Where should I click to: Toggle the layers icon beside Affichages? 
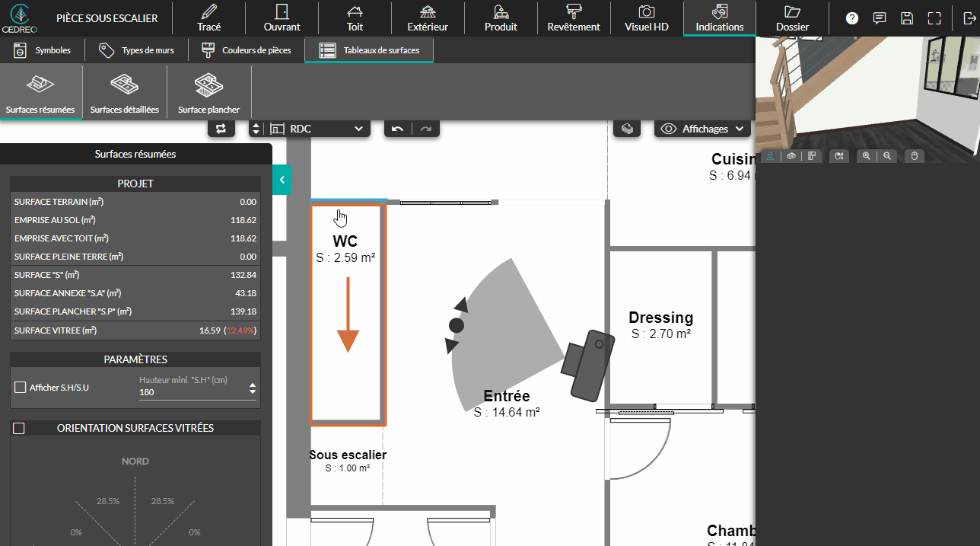[x=628, y=129]
